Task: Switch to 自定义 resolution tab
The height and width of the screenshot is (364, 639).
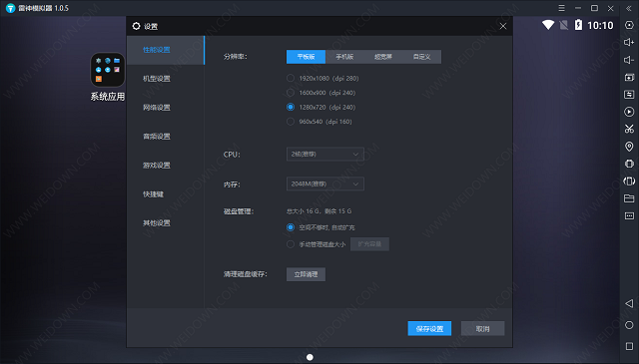Action: point(421,57)
